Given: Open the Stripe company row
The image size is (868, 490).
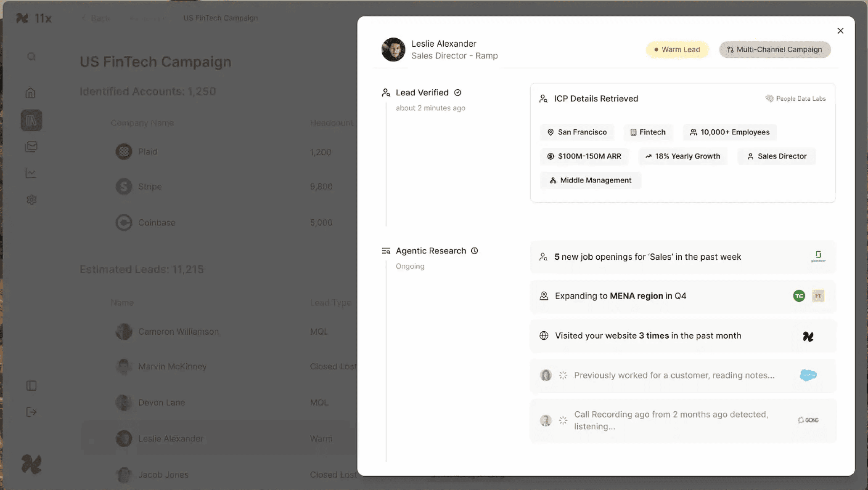Looking at the screenshot, I should (x=219, y=186).
